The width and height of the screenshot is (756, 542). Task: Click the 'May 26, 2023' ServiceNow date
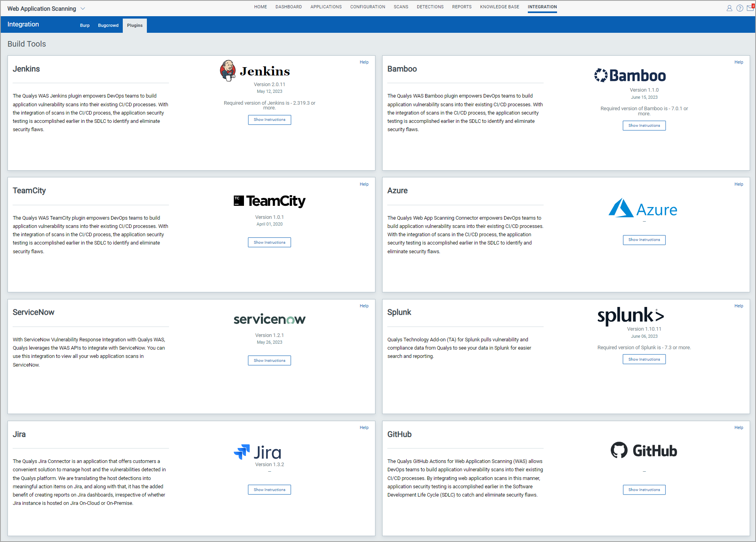(x=270, y=343)
